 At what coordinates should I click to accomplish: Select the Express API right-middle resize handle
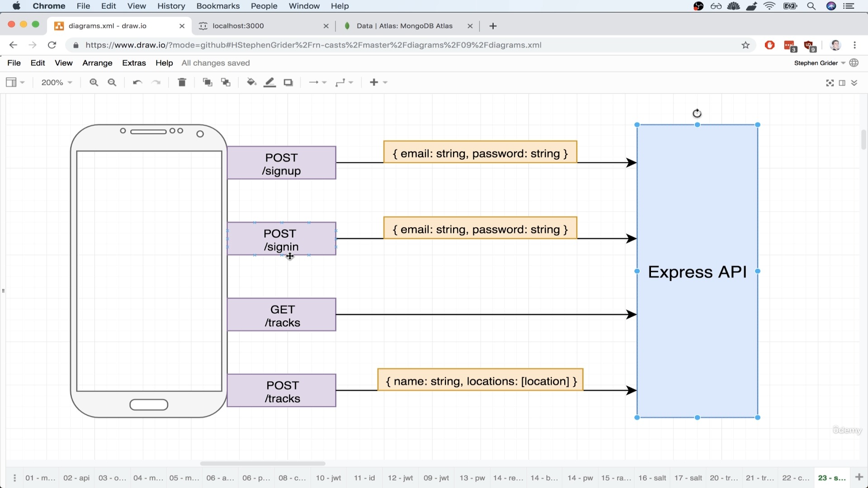[x=758, y=271]
